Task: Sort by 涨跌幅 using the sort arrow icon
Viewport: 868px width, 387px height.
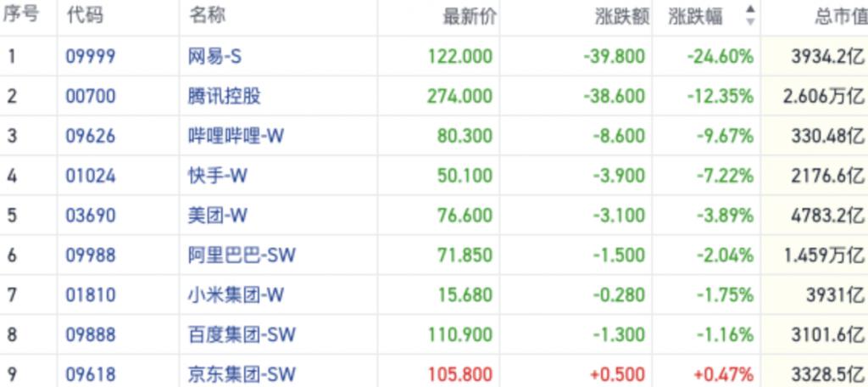Action: point(749,16)
